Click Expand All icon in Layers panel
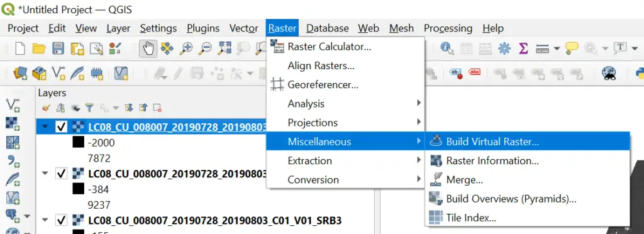Image resolution: width=644 pixels, height=234 pixels. click(129, 108)
